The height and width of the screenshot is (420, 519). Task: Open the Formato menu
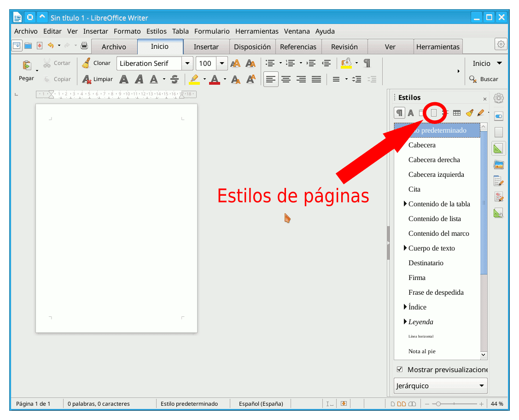click(x=127, y=31)
